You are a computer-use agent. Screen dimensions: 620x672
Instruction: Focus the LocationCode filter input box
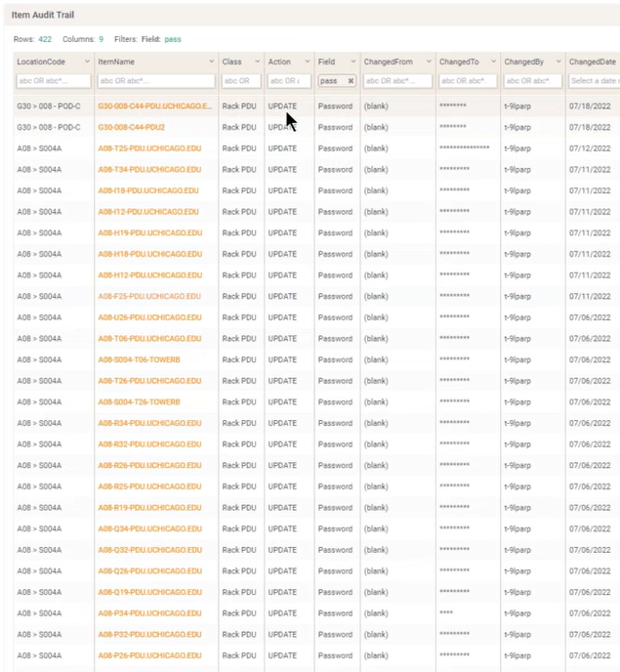[54, 80]
